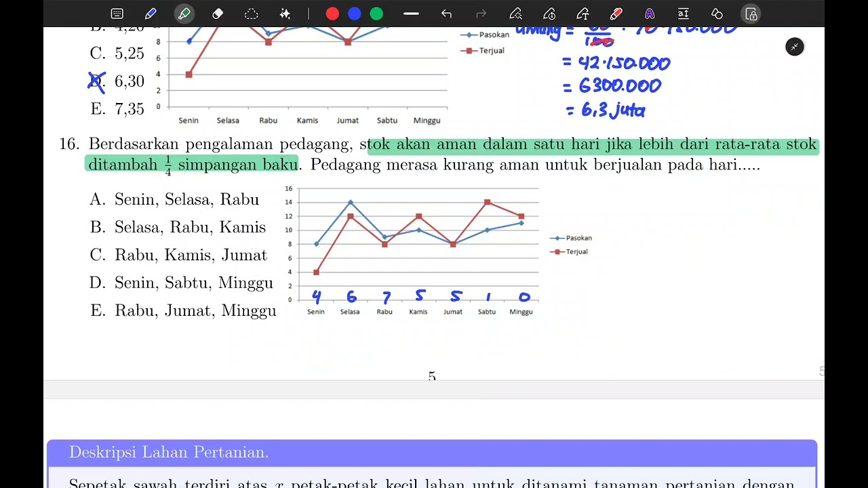This screenshot has width=868, height=488.
Task: Select answer option D. Senin, Sabtu, Minggu
Action: coord(182,283)
